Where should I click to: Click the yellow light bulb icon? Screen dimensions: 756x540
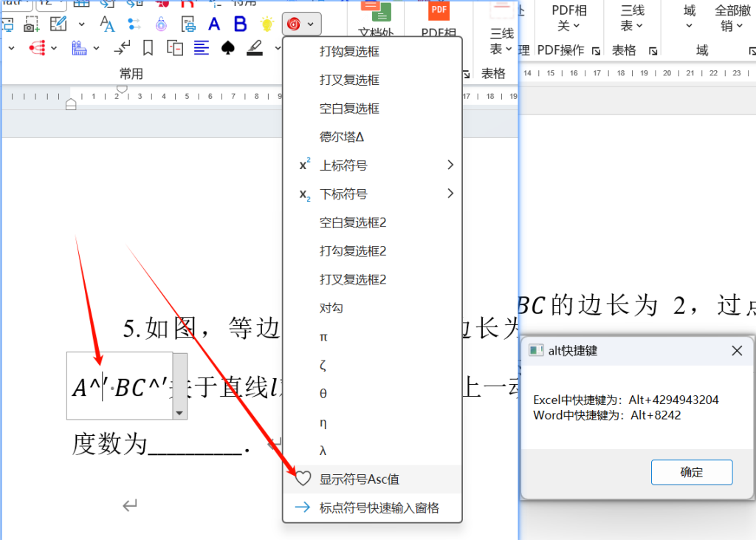[267, 24]
